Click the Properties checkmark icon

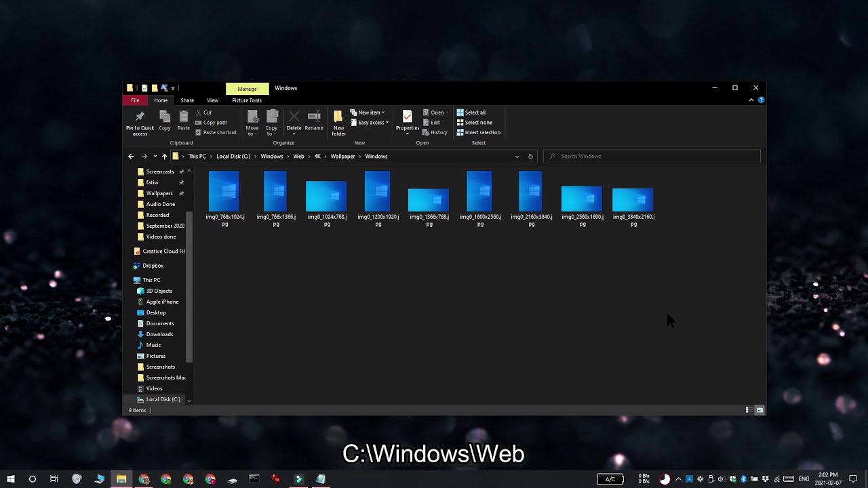tap(408, 117)
